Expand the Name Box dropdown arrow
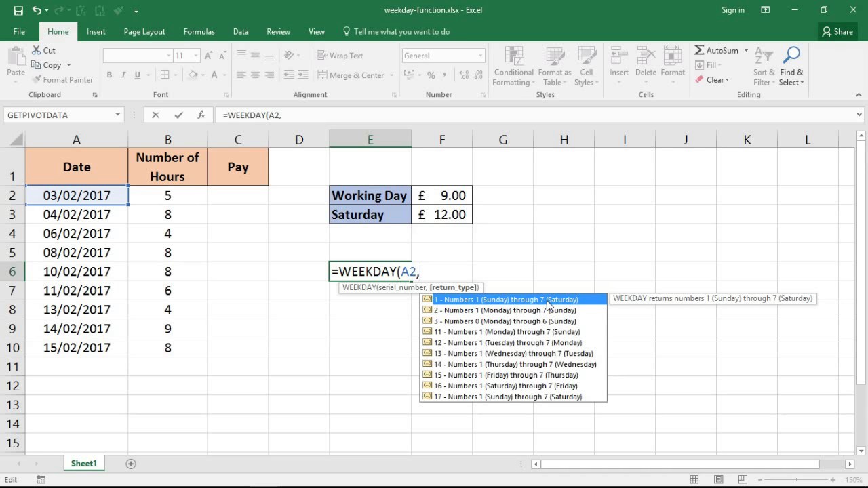The width and height of the screenshot is (868, 488). click(117, 115)
